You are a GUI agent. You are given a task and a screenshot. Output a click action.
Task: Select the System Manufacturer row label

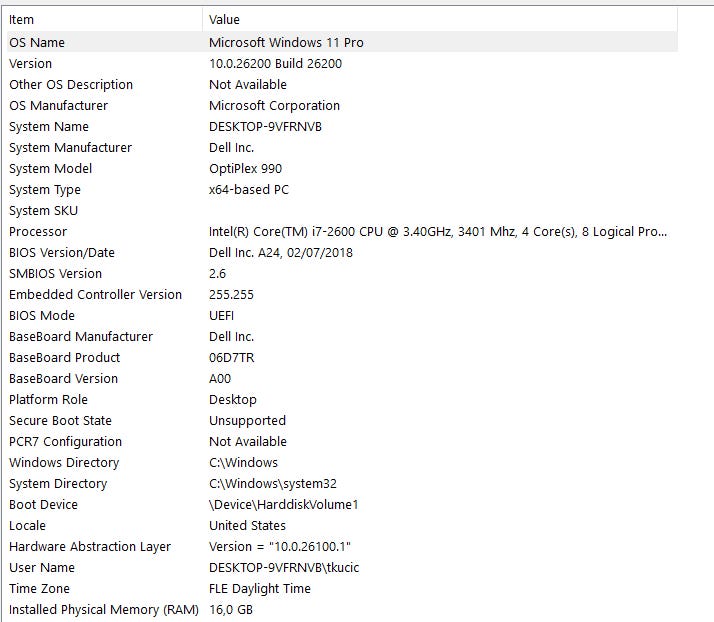(70, 148)
